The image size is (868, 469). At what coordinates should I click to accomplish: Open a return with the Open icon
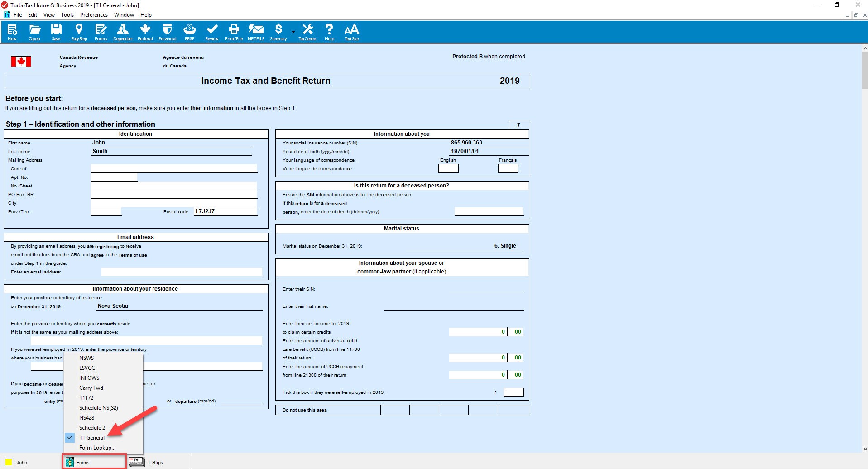[x=34, y=32]
